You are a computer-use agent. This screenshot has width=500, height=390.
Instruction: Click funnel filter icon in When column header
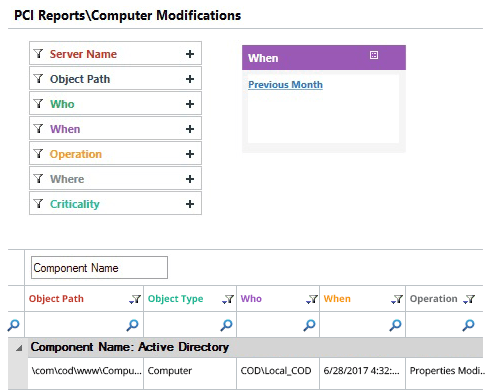tap(397, 299)
